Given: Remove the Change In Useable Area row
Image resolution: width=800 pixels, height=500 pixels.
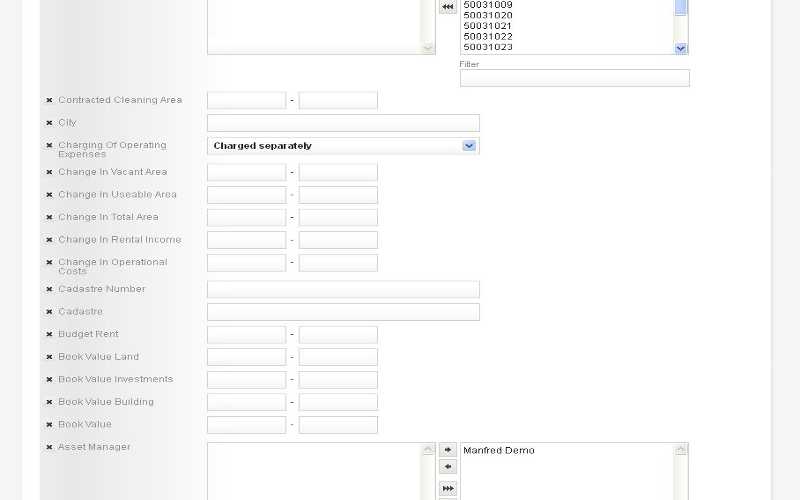Looking at the screenshot, I should point(49,195).
